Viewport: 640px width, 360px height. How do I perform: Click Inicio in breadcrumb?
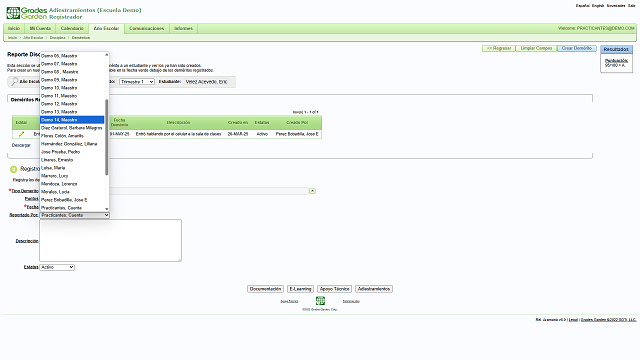(13, 38)
